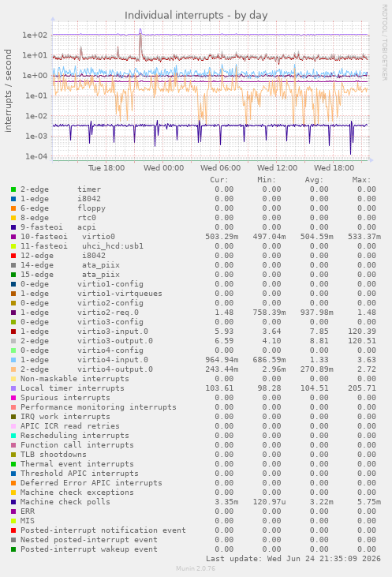Click the navy Machine check polls swatch

pos(13,502)
